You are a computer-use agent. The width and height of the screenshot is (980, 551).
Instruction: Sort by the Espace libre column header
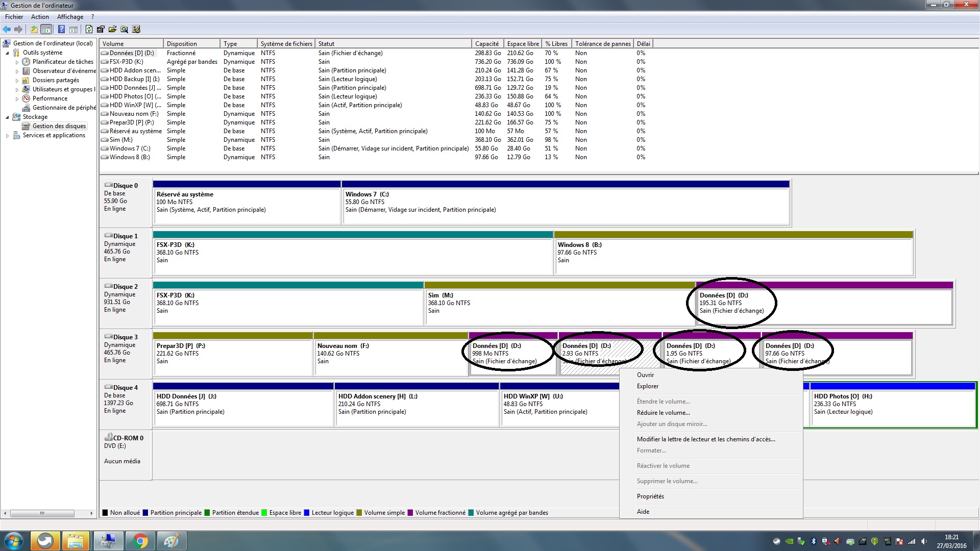pos(523,44)
